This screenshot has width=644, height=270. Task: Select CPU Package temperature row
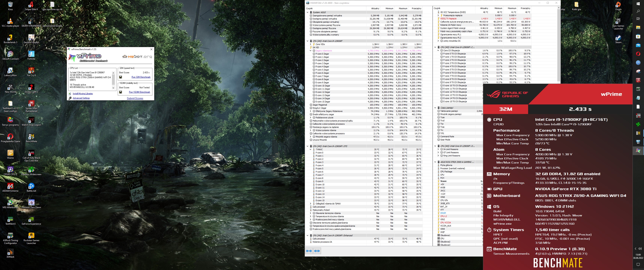point(460,172)
